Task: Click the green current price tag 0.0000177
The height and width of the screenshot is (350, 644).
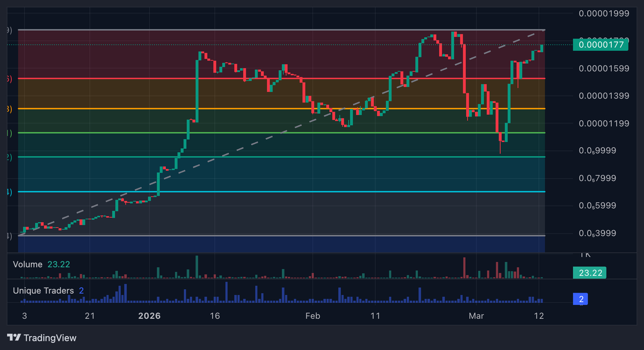Action: [x=601, y=45]
